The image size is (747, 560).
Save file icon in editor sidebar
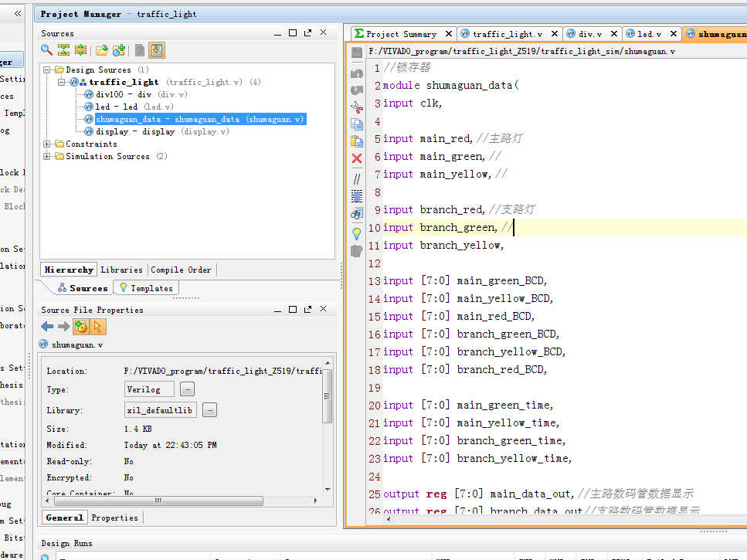tap(357, 53)
